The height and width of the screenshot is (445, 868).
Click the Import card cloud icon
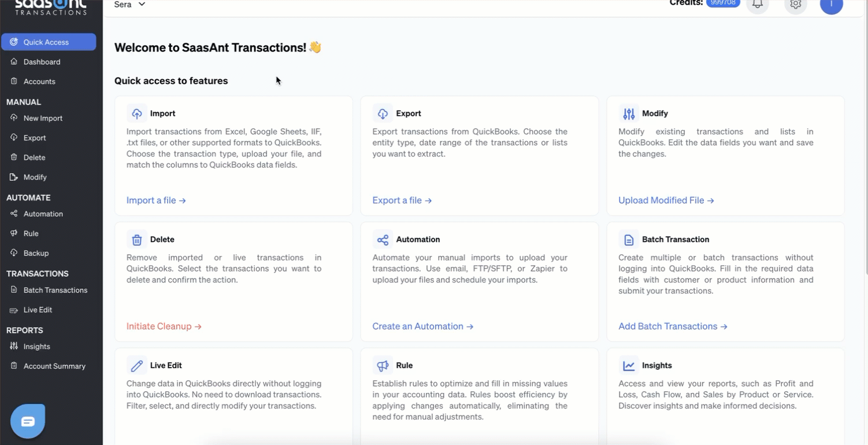136,113
